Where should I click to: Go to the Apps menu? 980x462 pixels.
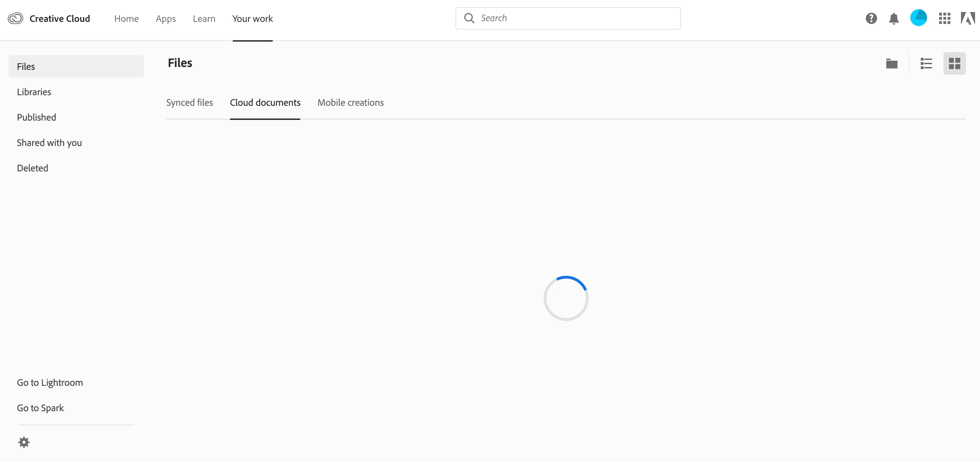pos(165,19)
